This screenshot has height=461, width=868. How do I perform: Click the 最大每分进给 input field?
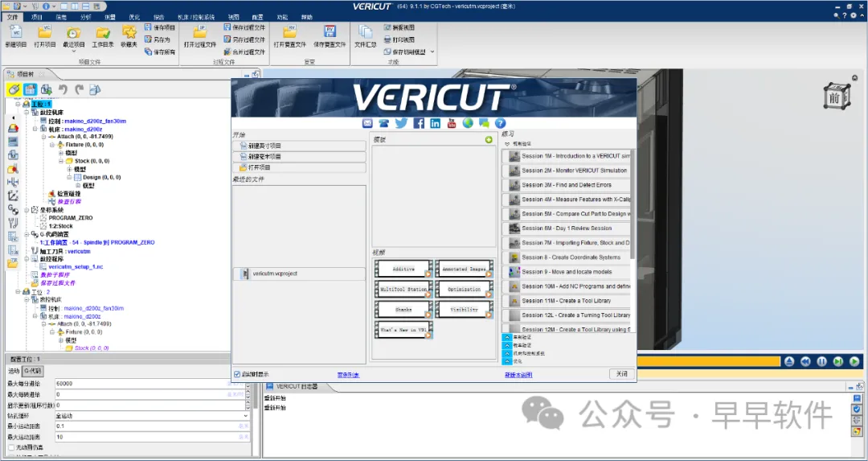point(152,384)
